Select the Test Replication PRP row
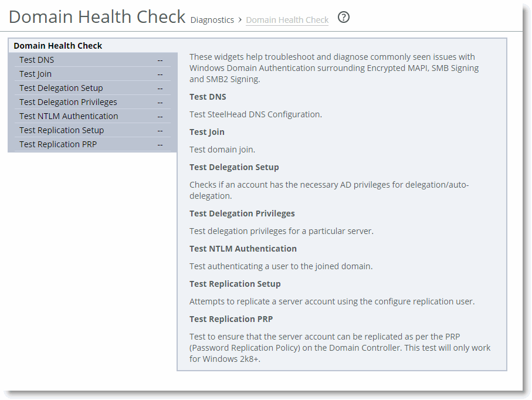Image resolution: width=532 pixels, height=400 pixels. (92, 144)
